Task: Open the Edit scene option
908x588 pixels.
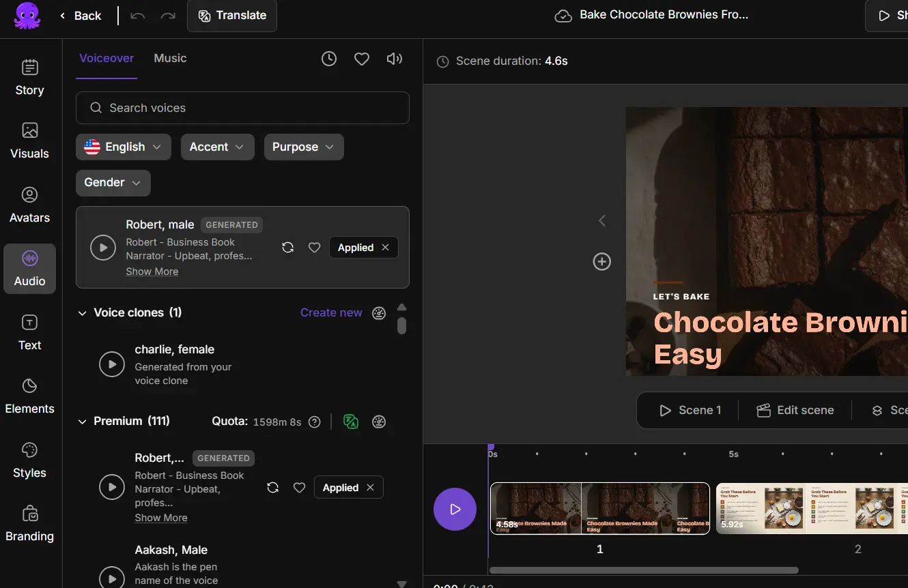Action: (795, 410)
